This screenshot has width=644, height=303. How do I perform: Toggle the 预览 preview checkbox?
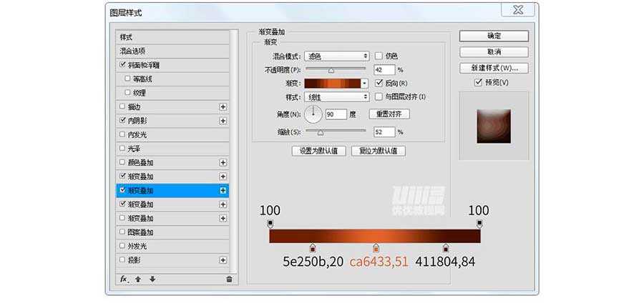click(x=479, y=82)
